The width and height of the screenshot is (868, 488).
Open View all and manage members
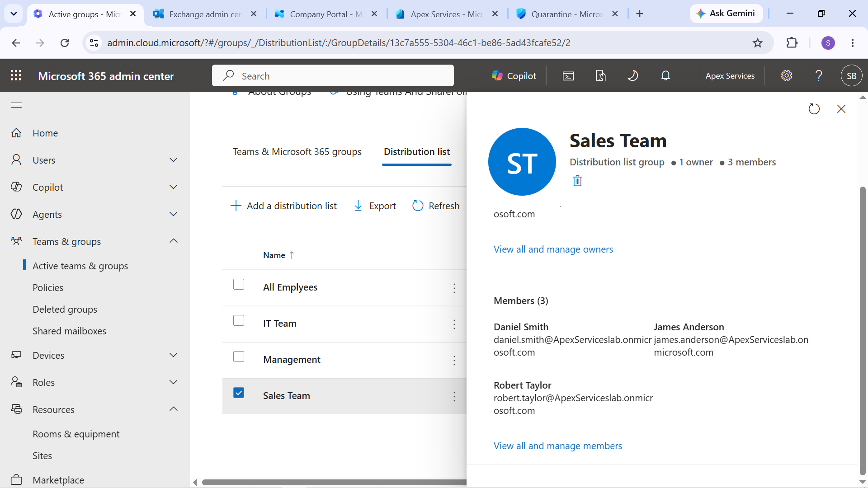click(558, 446)
